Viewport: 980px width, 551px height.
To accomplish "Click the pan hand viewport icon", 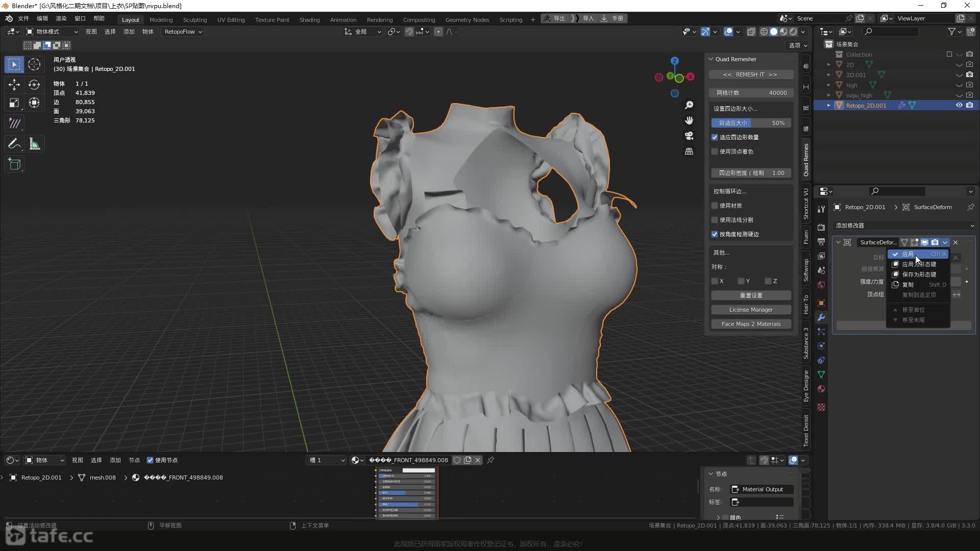I will pos(689,120).
